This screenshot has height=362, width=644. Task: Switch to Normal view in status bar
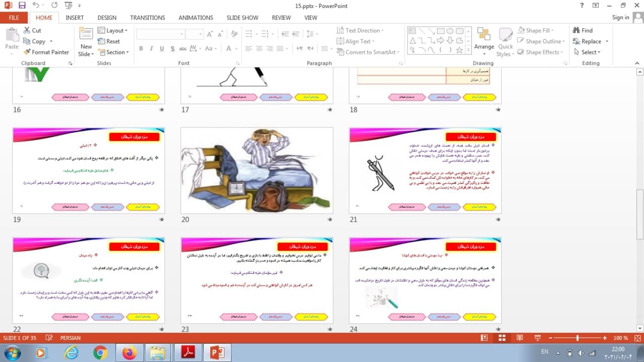[x=484, y=338]
